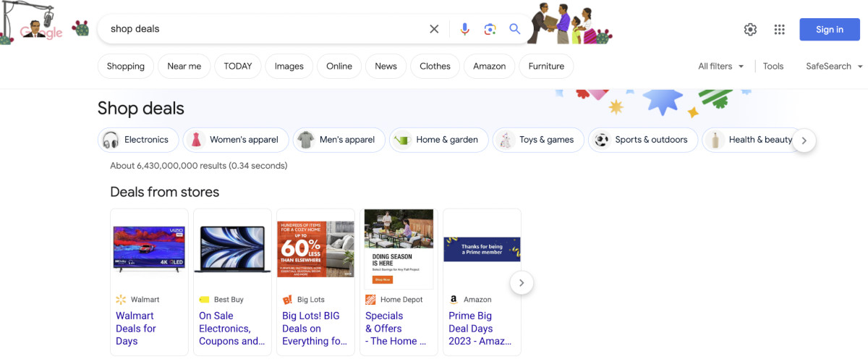
Task: Choose the Men's apparel category chip
Action: 339,140
